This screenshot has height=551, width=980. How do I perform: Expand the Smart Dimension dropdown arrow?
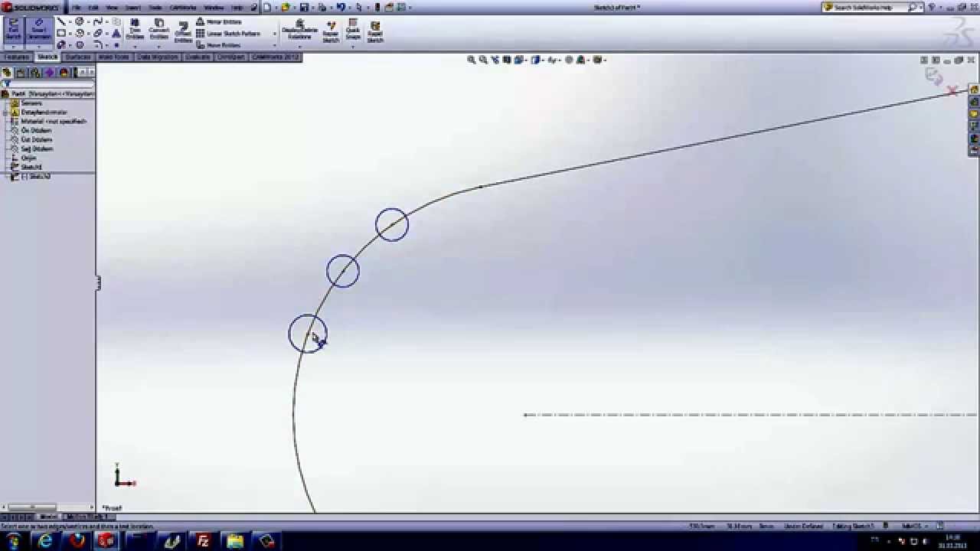pyautogui.click(x=38, y=47)
